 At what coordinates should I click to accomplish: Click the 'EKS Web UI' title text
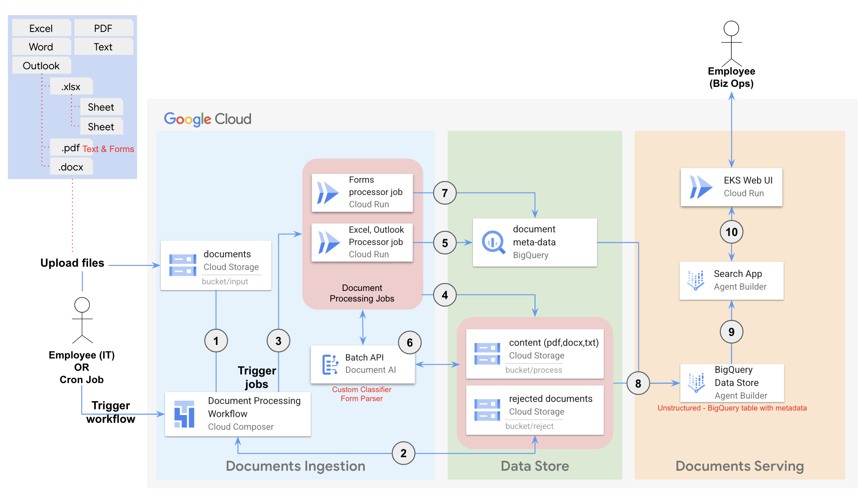(x=748, y=180)
